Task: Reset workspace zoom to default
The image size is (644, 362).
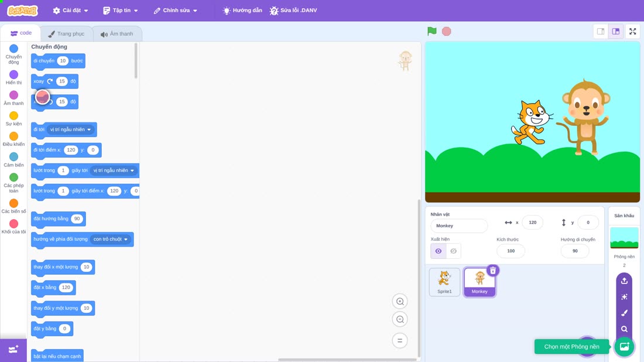Action: tap(400, 340)
